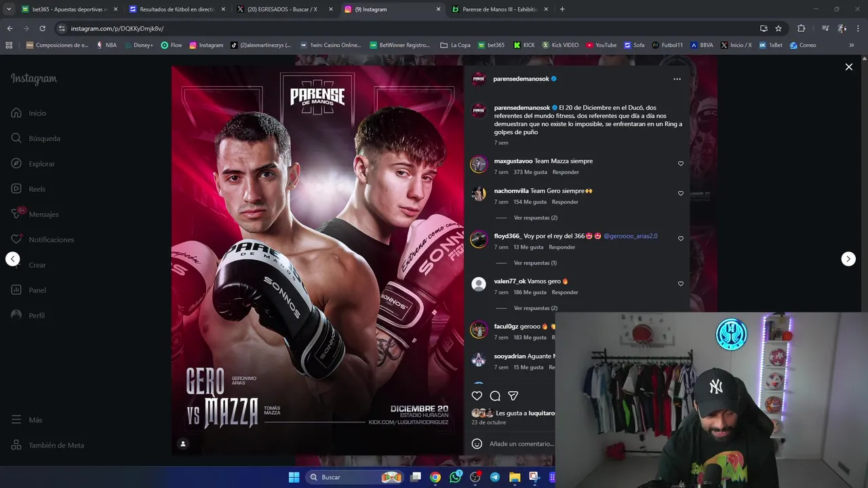Share the post with paper plane icon
This screenshot has width=868, height=488.
(513, 396)
